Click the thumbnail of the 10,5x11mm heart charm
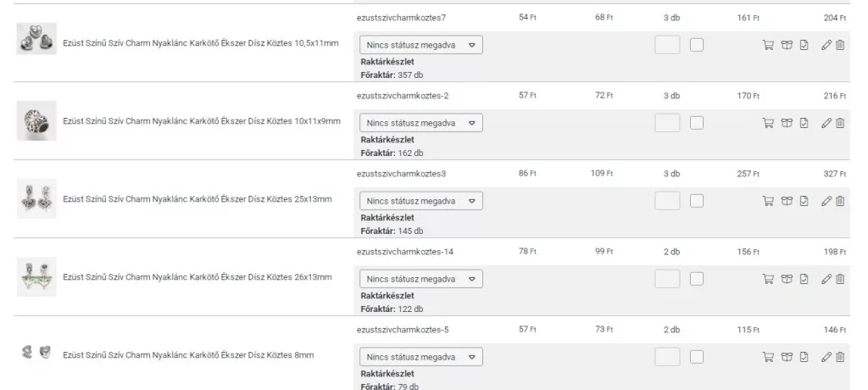 36,40
